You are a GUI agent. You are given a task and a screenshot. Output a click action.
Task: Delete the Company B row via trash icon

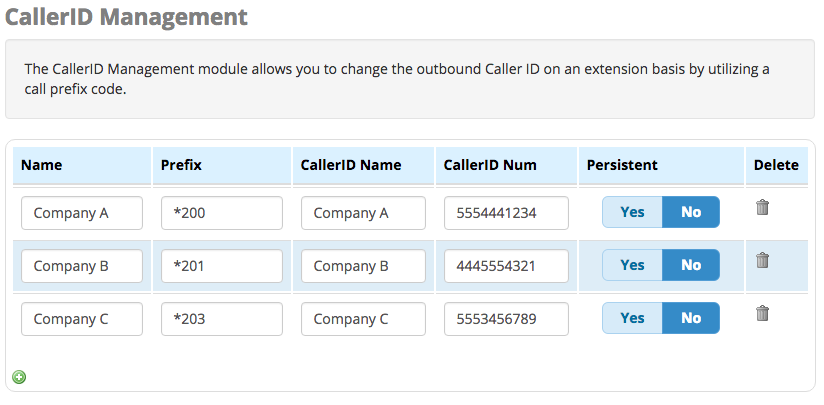click(763, 260)
